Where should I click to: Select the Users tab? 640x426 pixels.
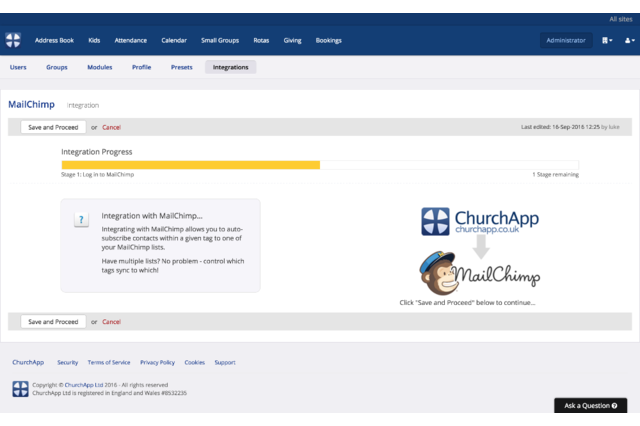point(18,67)
